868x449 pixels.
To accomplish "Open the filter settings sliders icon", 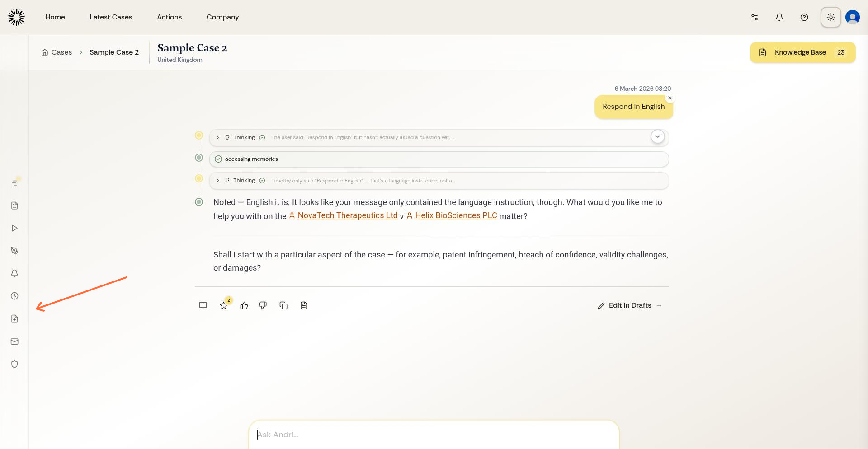I will click(x=755, y=17).
